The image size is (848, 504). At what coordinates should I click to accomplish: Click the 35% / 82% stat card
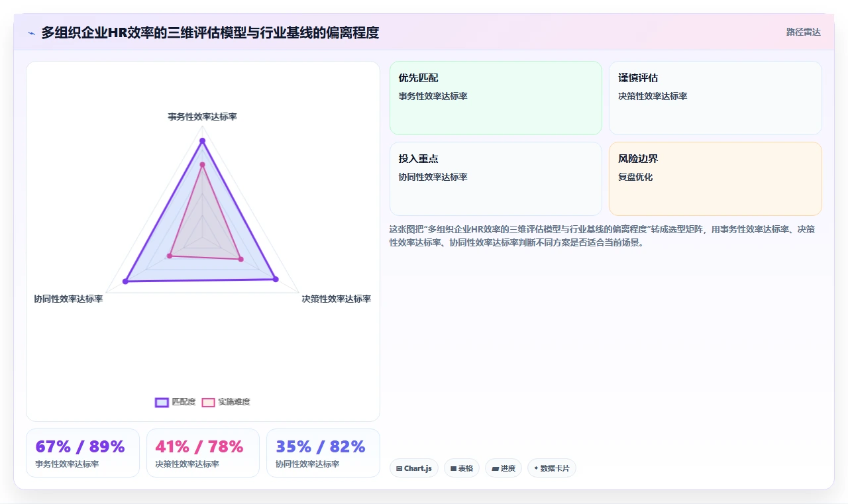[323, 453]
